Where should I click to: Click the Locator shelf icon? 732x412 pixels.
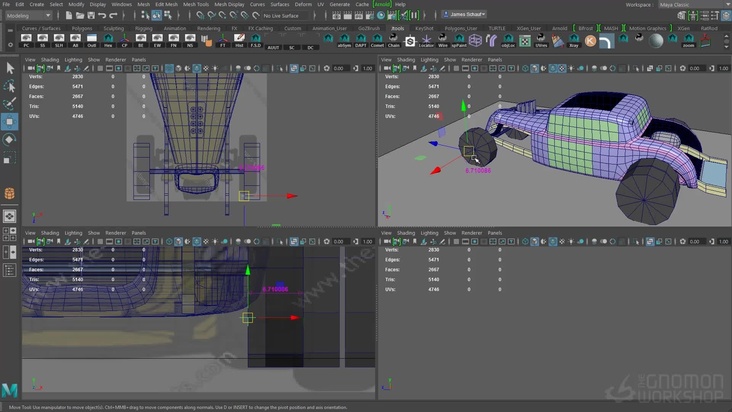[427, 41]
